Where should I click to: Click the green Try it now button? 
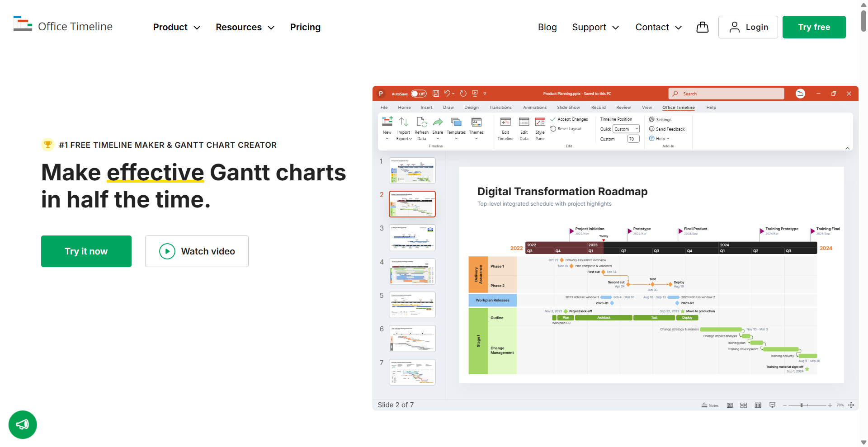pyautogui.click(x=86, y=251)
